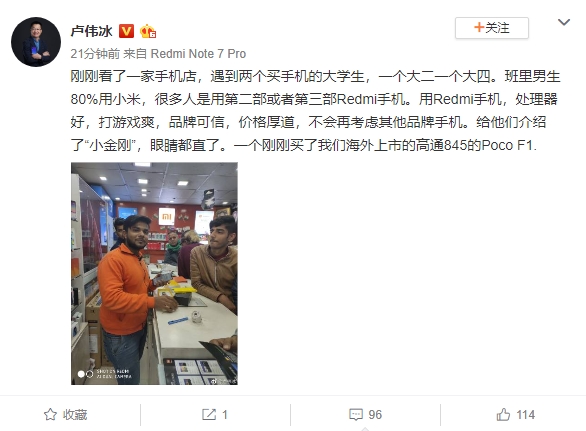Open the phone store photo attachment
586x431 pixels.
click(154, 273)
